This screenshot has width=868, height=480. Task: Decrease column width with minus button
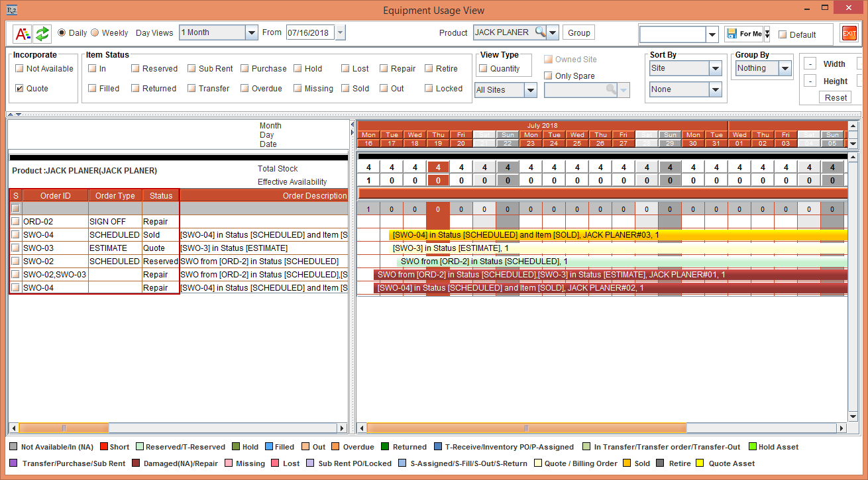(x=809, y=64)
